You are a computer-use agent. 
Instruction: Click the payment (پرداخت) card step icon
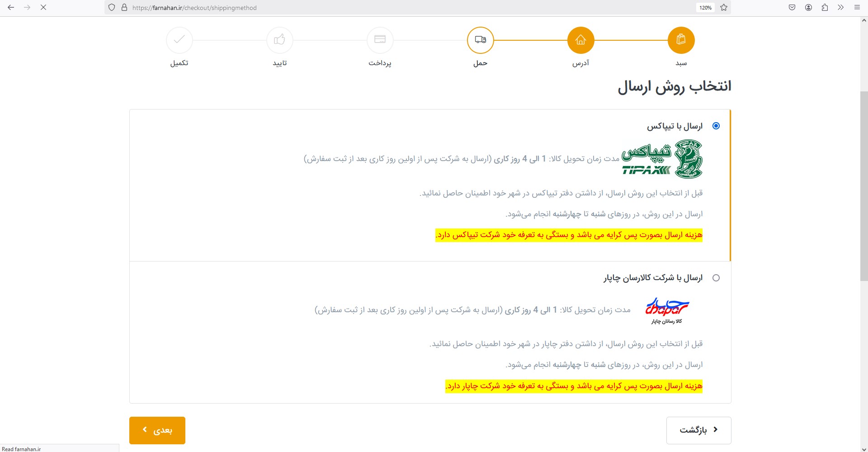(x=380, y=40)
